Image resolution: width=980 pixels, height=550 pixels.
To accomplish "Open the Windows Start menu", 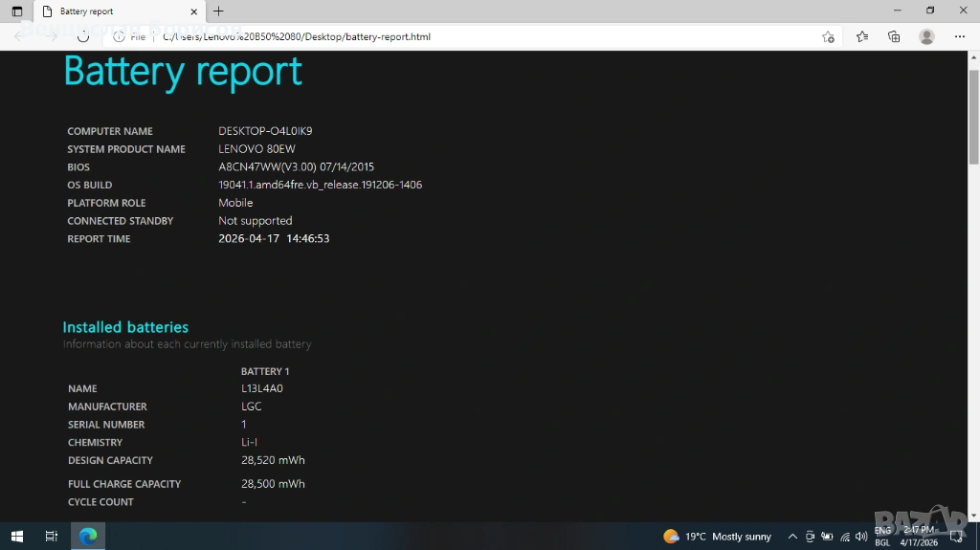I will click(x=17, y=537).
